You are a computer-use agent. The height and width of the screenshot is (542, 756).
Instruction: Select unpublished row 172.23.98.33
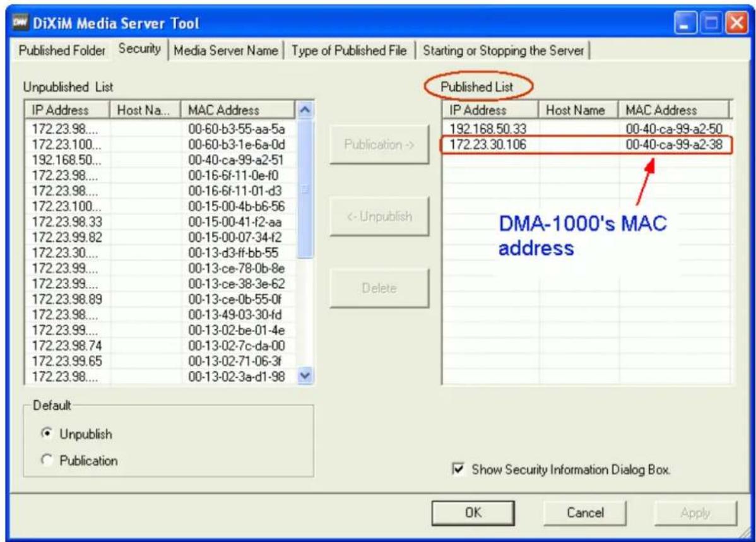[x=160, y=221]
